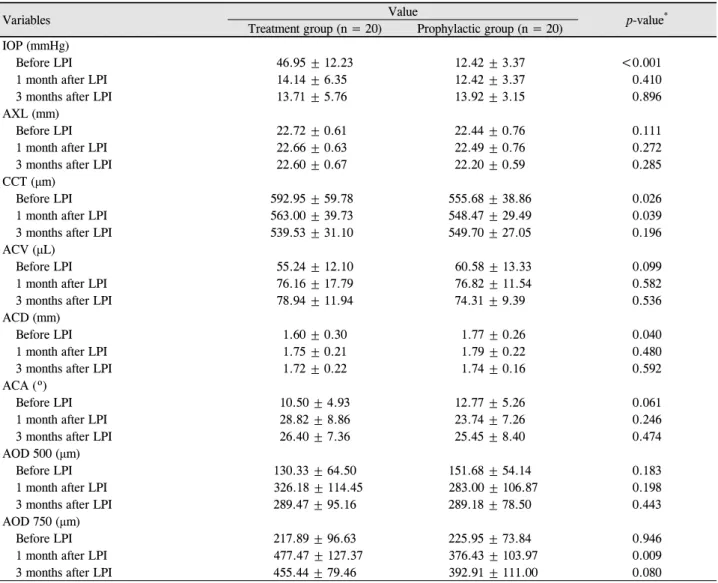This screenshot has width=718, height=583.
Task: Click the p-value "0.040"
Action: coord(647,335)
